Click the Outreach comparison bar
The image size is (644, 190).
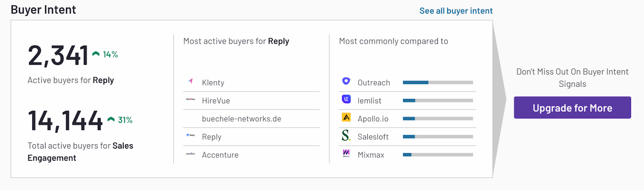[x=438, y=82]
